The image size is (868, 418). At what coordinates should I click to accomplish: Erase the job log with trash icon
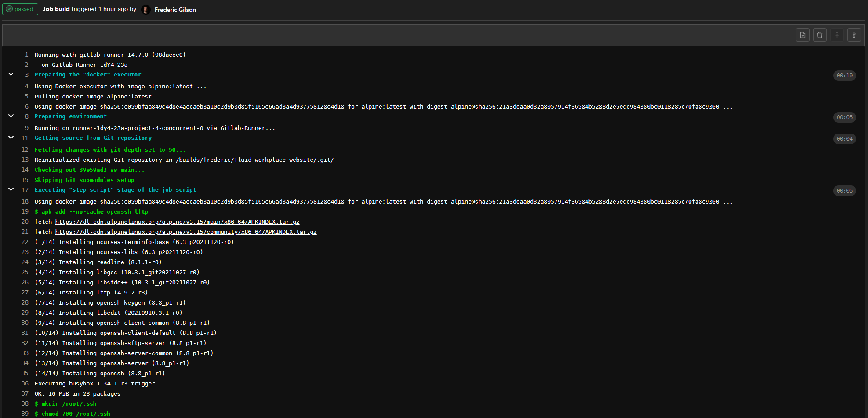point(820,35)
